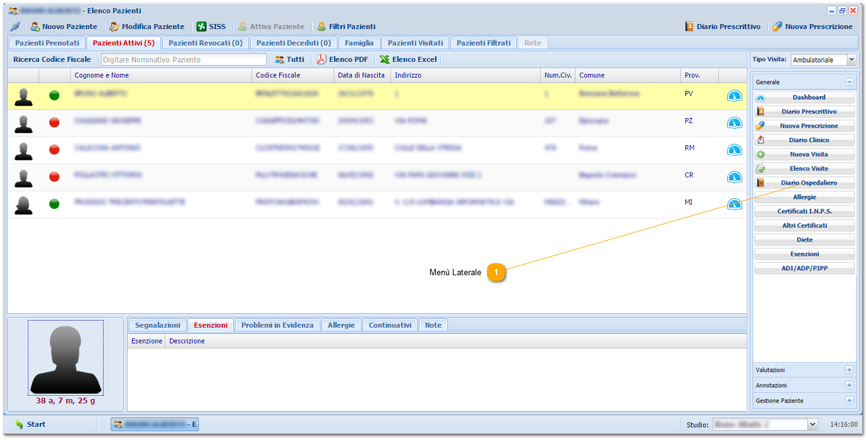
Task: Click the large patient photo thumbnail
Action: 65,357
